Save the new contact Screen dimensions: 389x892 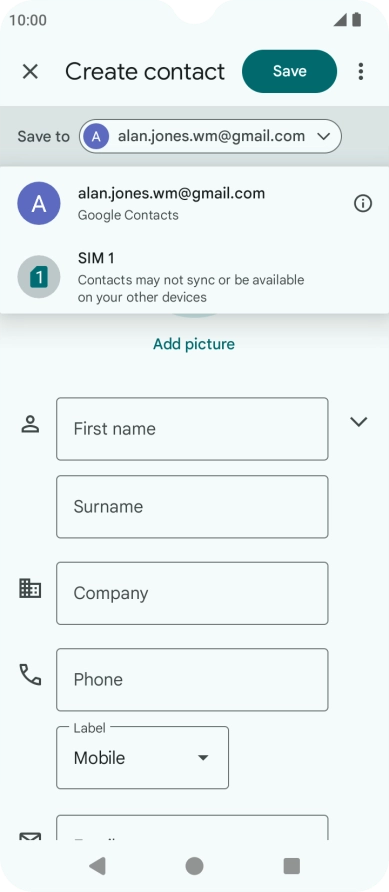coord(289,71)
